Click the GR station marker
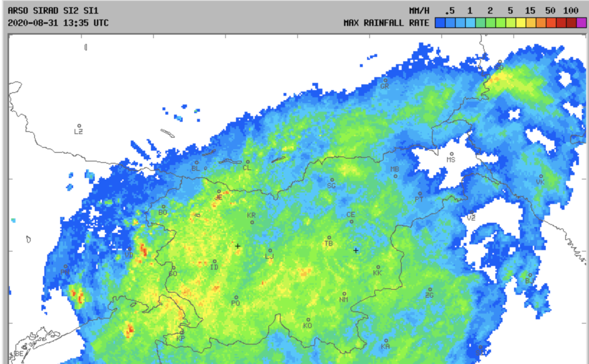This screenshot has height=364, width=589. pos(386,80)
